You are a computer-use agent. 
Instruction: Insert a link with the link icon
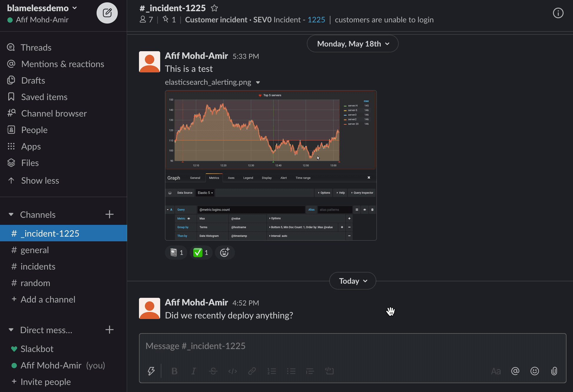pos(252,371)
